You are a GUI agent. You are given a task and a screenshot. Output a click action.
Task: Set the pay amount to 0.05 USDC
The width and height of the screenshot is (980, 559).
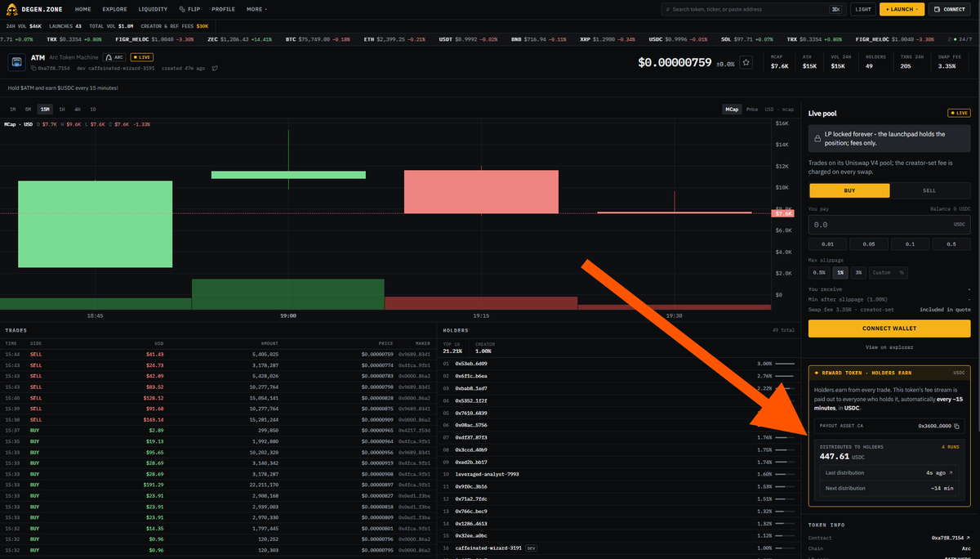pos(869,244)
